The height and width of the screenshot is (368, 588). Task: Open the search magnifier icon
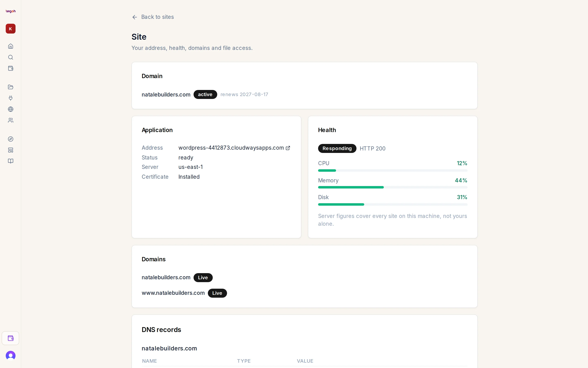pyautogui.click(x=10, y=57)
